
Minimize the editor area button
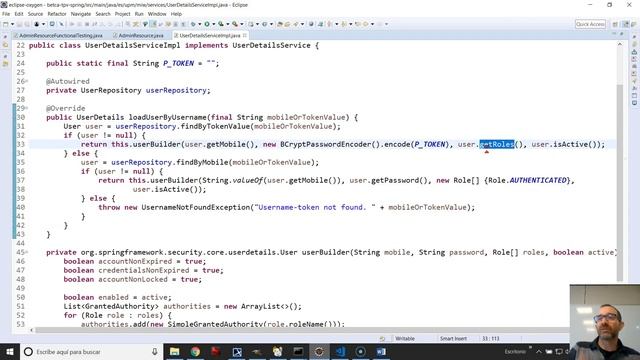614,34
